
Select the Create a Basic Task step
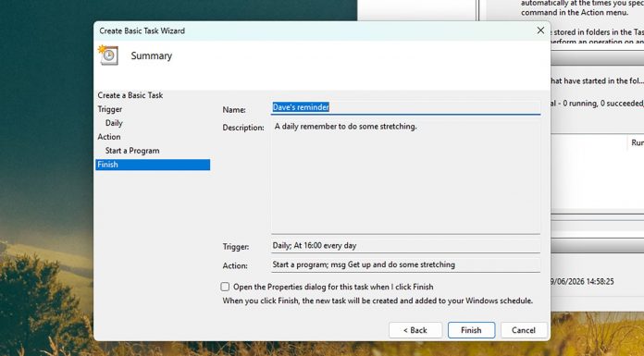point(130,95)
